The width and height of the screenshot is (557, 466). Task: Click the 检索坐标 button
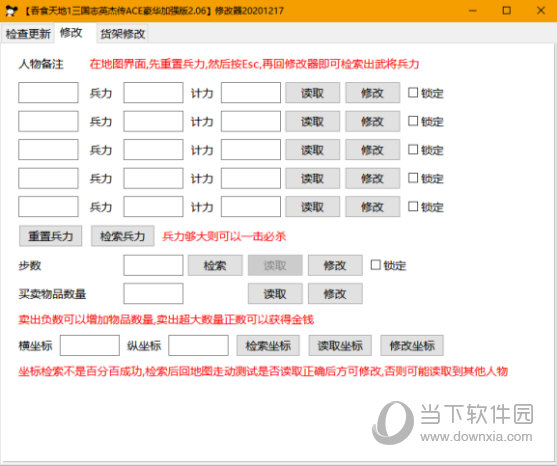coord(268,345)
